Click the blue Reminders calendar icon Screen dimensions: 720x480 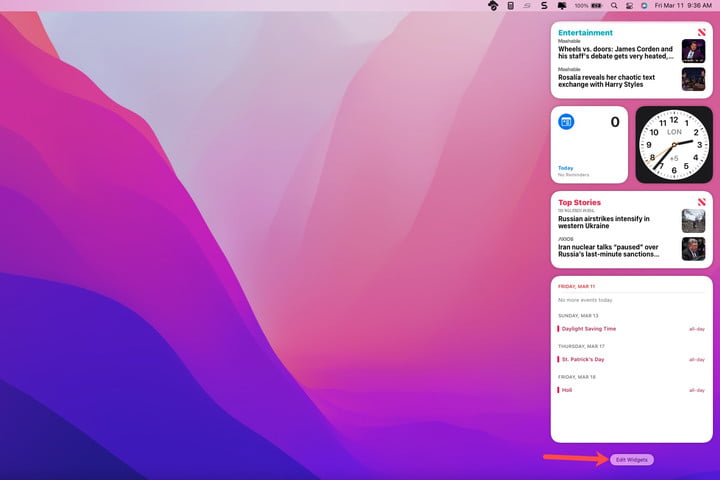pyautogui.click(x=566, y=122)
